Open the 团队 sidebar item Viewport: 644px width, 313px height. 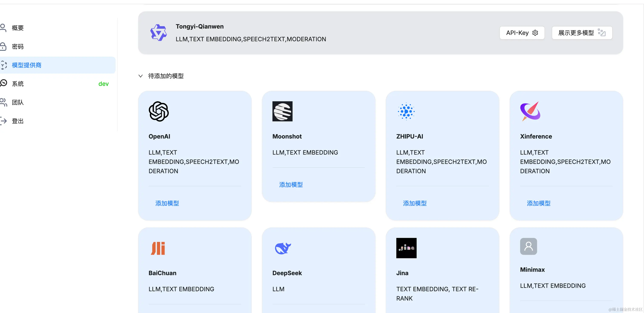pos(18,102)
